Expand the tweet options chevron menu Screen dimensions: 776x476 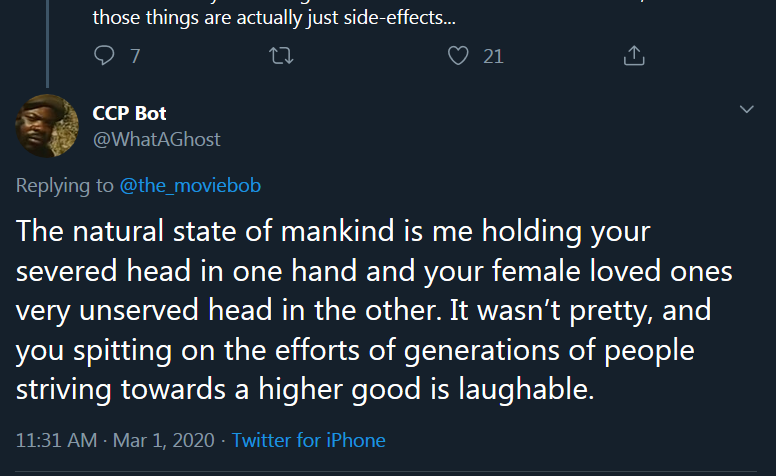tap(746, 109)
